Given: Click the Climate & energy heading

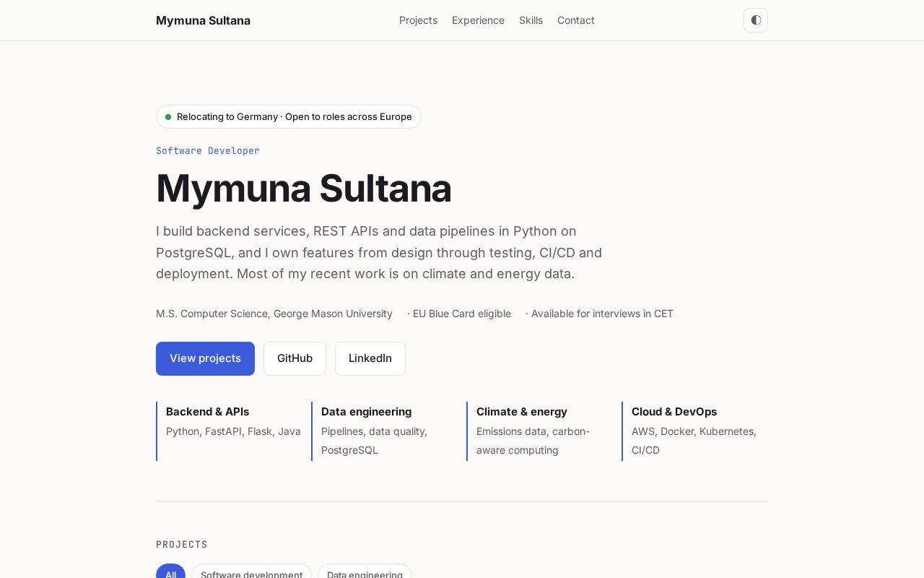Looking at the screenshot, I should click(x=521, y=412).
